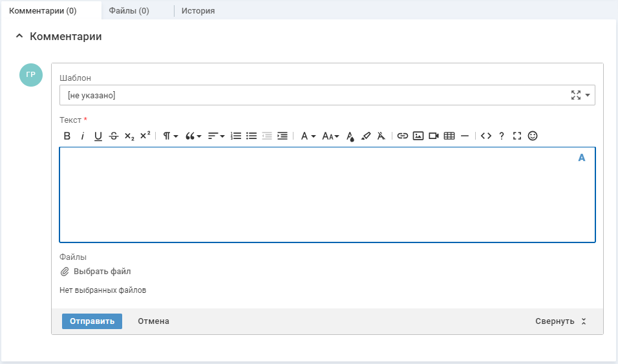Open the Шаблон template dropdown
This screenshot has width=618, height=364.
(x=588, y=95)
